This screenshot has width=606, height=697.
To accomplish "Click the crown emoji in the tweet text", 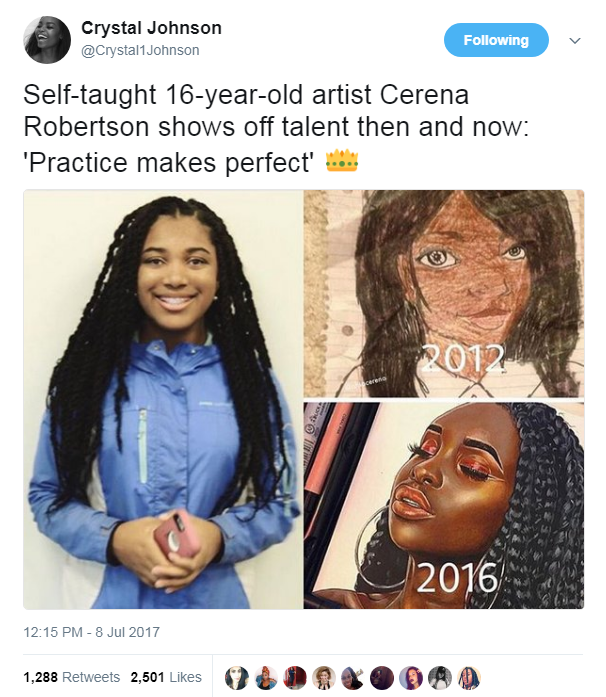I will coord(342,161).
